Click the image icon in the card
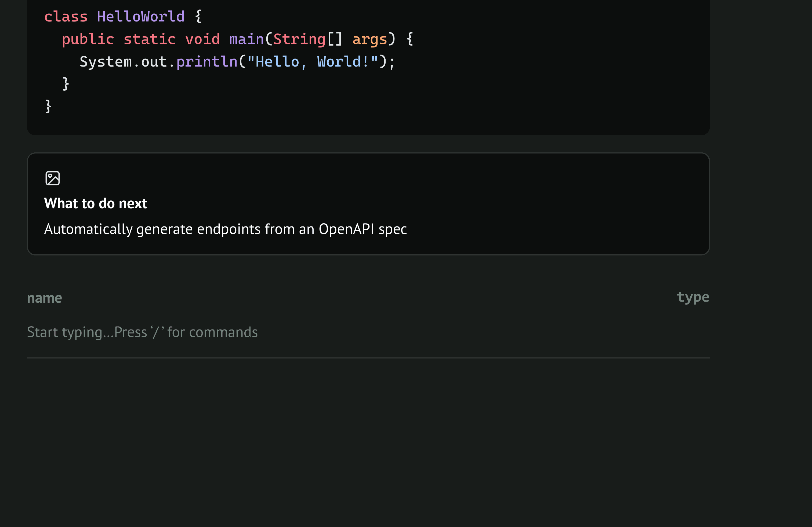This screenshot has width=812, height=527. 53,178
